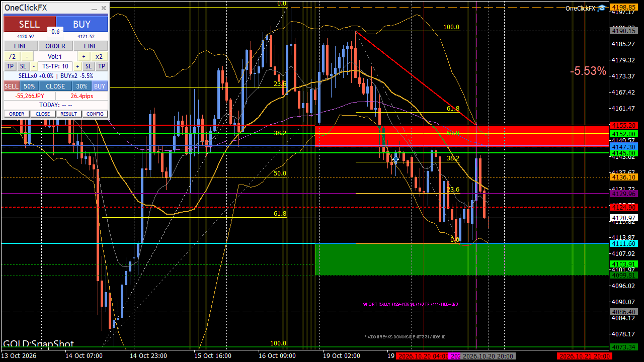Click the buy-side TP button under x2
Image resolution: width=644 pixels, height=362 pixels.
102,66
